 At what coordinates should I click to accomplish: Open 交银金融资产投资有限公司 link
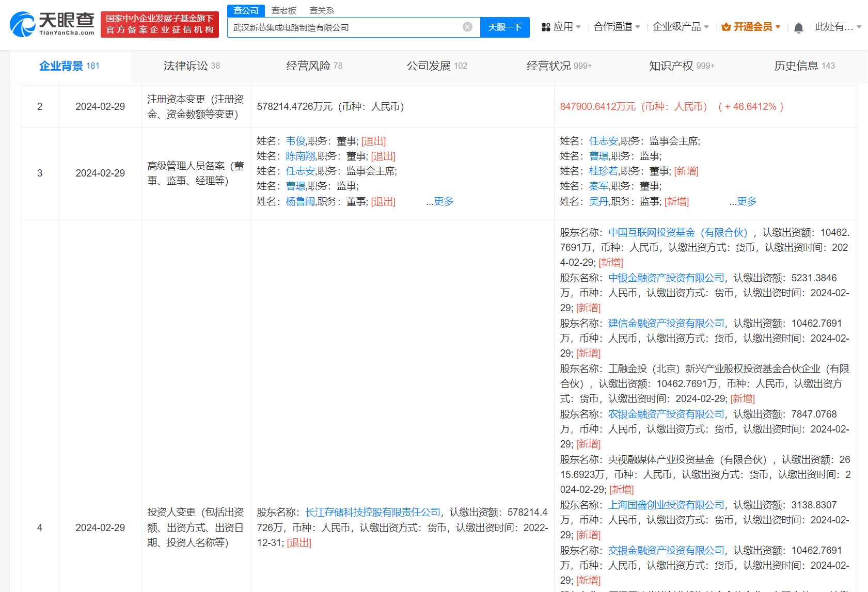pyautogui.click(x=666, y=551)
